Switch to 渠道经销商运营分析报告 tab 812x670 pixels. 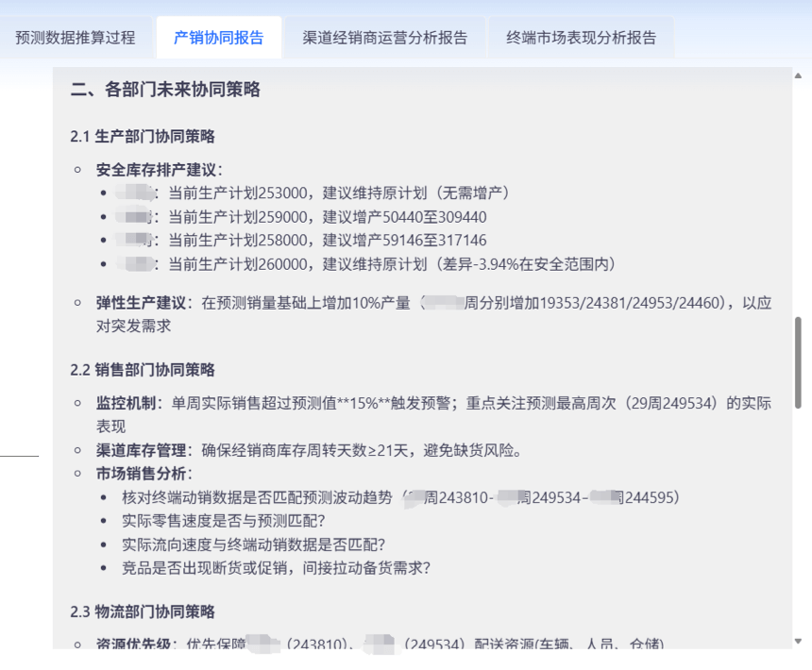[x=384, y=39]
